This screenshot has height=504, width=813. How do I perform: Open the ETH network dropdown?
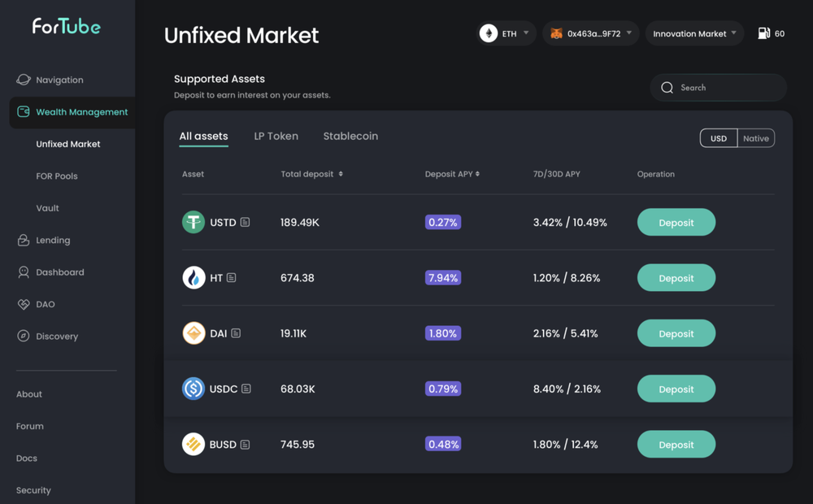pyautogui.click(x=506, y=33)
